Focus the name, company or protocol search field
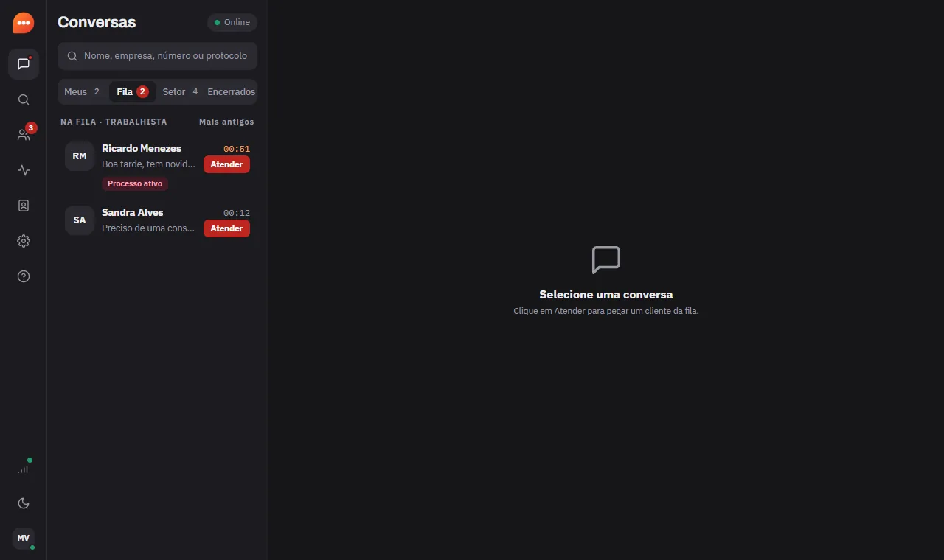The width and height of the screenshot is (944, 560). pos(158,56)
